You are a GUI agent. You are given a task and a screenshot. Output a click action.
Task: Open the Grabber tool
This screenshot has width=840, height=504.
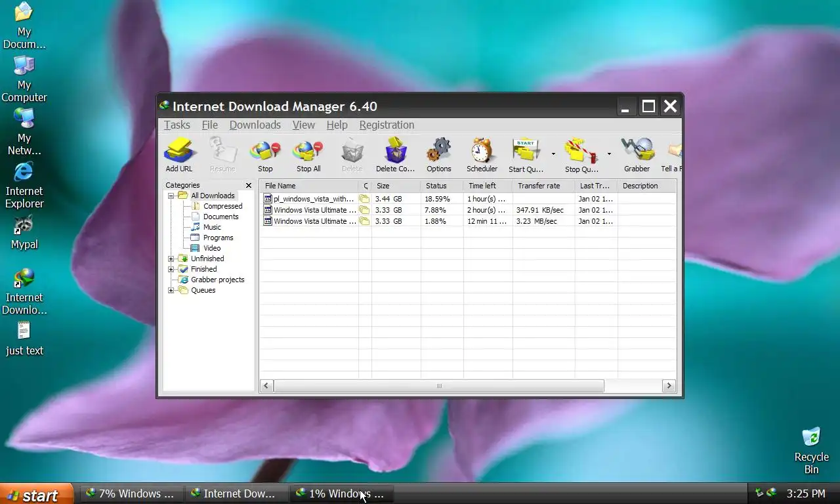(x=637, y=155)
